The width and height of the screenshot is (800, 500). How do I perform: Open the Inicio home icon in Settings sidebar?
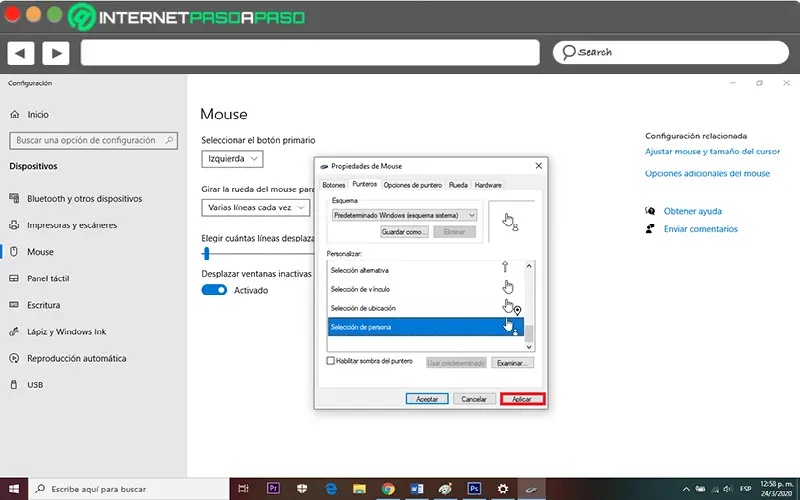[14, 114]
